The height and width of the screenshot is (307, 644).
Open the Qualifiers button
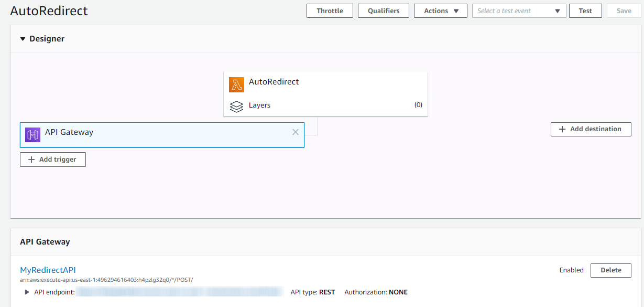384,11
